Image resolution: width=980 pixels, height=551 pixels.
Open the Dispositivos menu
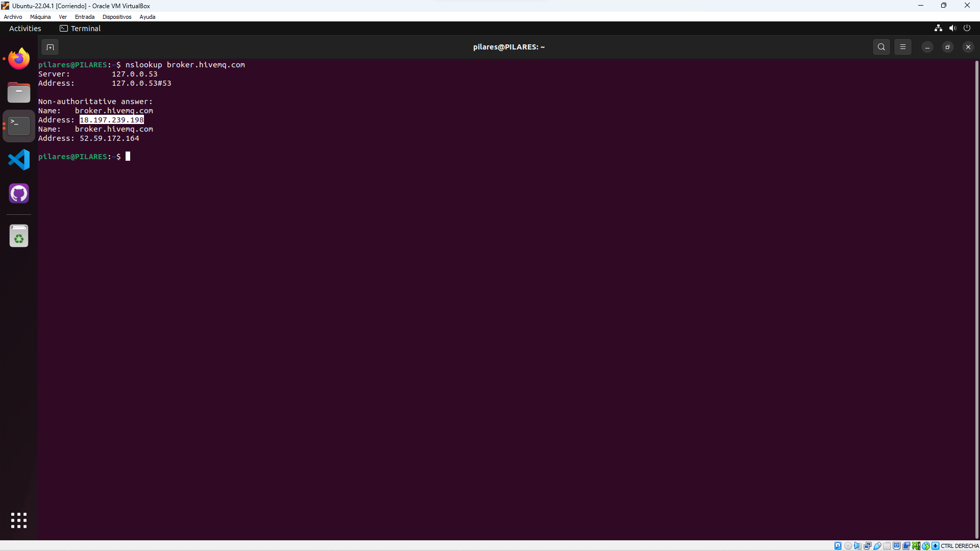coord(116,16)
